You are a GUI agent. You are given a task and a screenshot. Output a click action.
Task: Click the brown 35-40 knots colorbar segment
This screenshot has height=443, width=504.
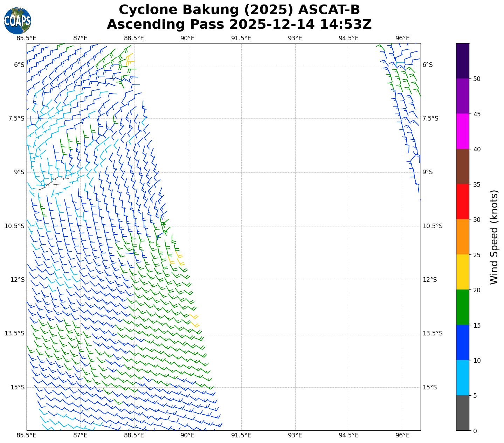(462, 166)
